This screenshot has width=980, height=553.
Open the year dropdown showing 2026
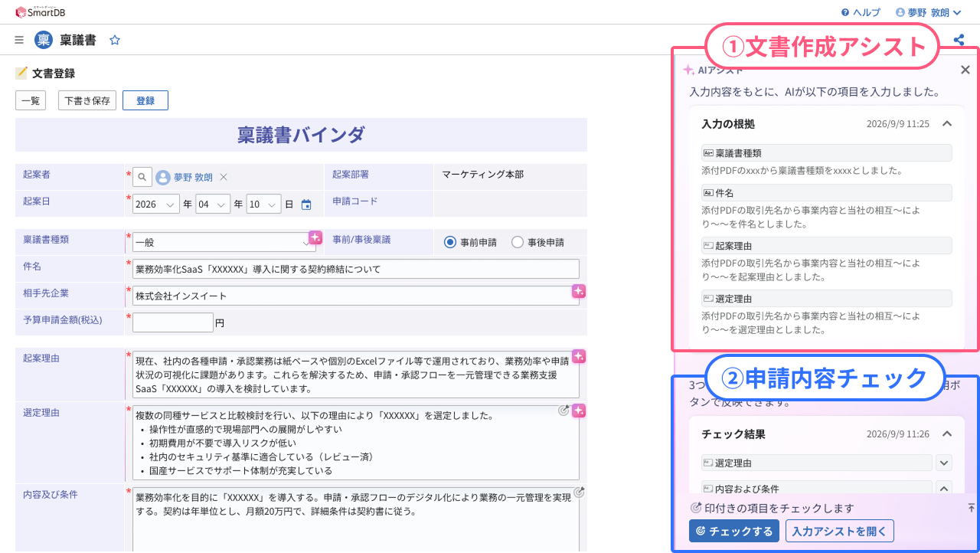156,205
